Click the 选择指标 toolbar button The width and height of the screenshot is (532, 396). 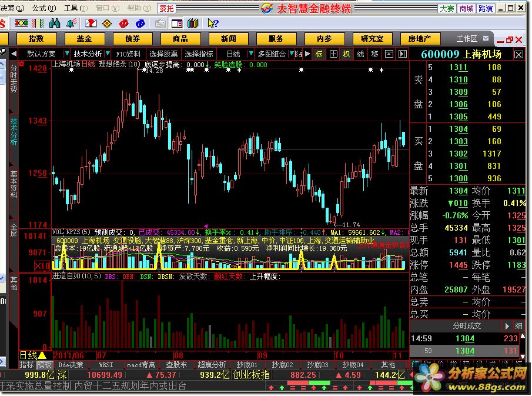click(199, 54)
